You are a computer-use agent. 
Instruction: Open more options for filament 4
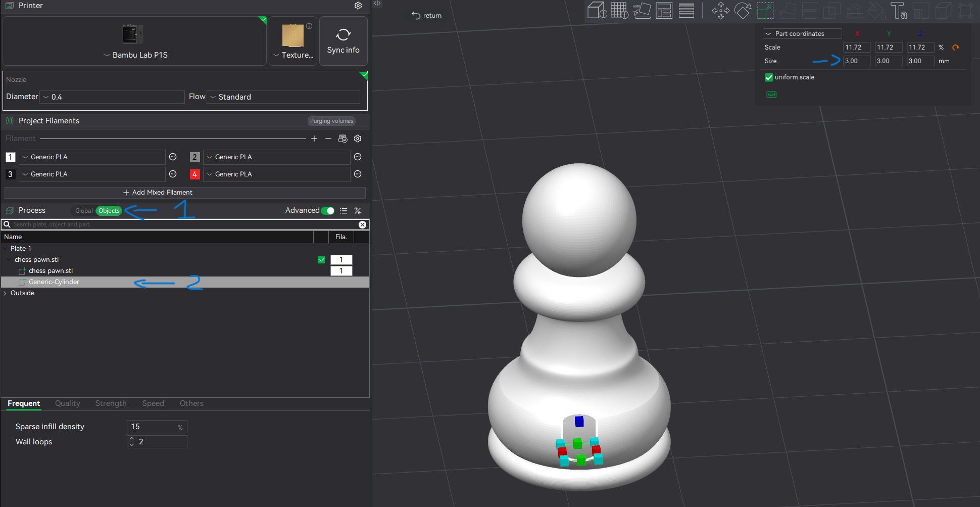click(358, 174)
